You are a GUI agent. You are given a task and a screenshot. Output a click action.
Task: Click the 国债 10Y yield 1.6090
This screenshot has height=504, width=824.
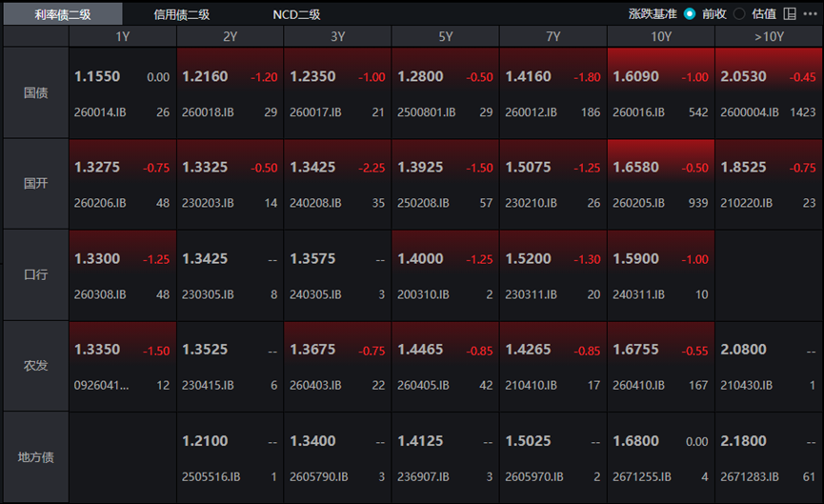point(635,77)
